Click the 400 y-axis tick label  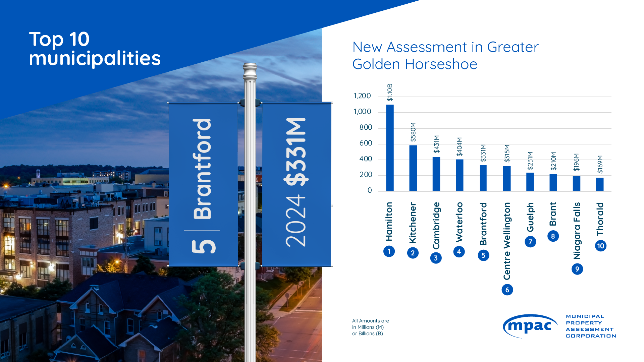[366, 159]
